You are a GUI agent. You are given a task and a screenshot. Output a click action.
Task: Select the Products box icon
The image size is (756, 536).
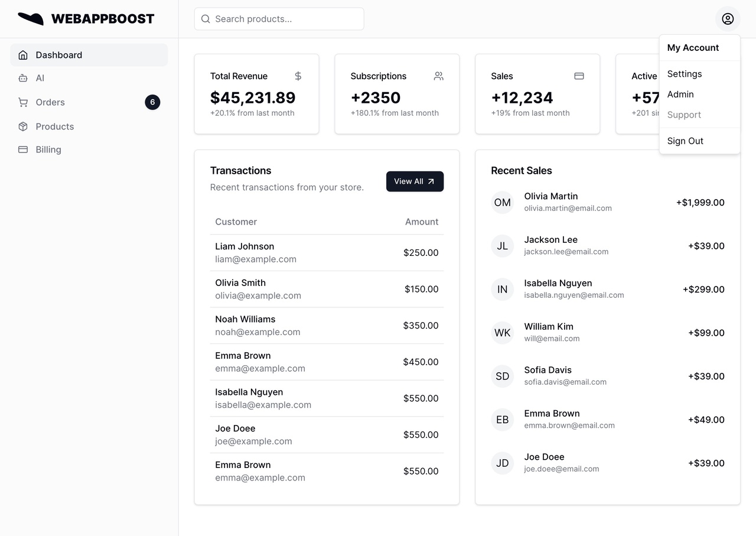tap(22, 126)
